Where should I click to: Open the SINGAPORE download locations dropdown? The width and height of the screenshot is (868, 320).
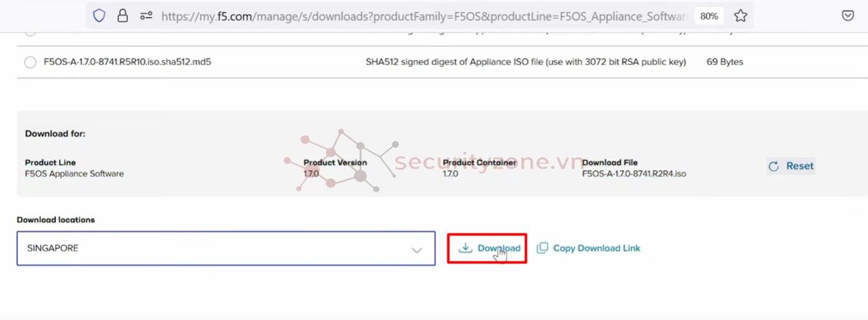[226, 248]
